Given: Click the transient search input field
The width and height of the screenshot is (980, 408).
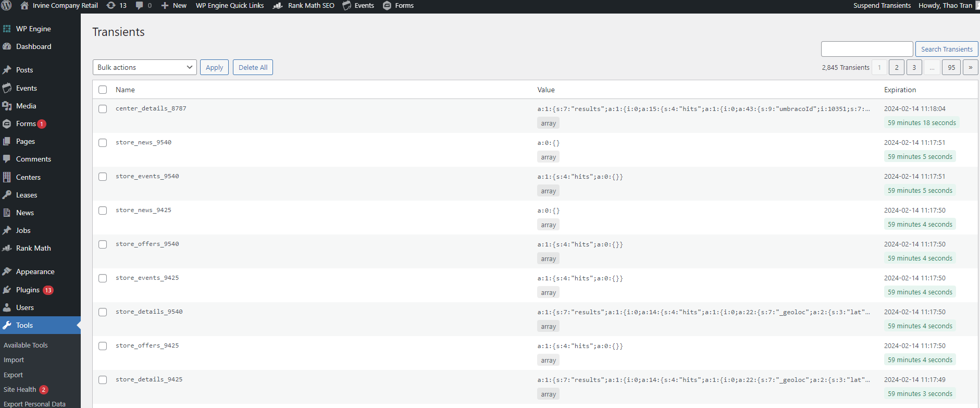Looking at the screenshot, I should pyautogui.click(x=866, y=49).
